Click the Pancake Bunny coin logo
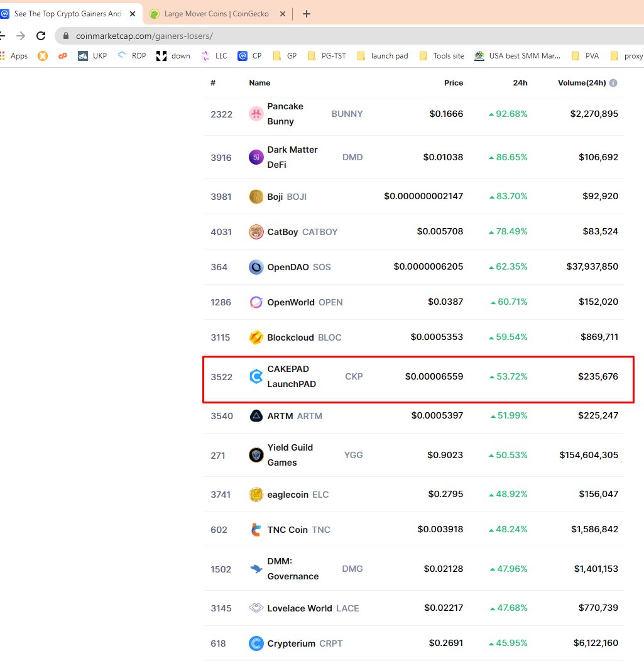 [x=256, y=114]
